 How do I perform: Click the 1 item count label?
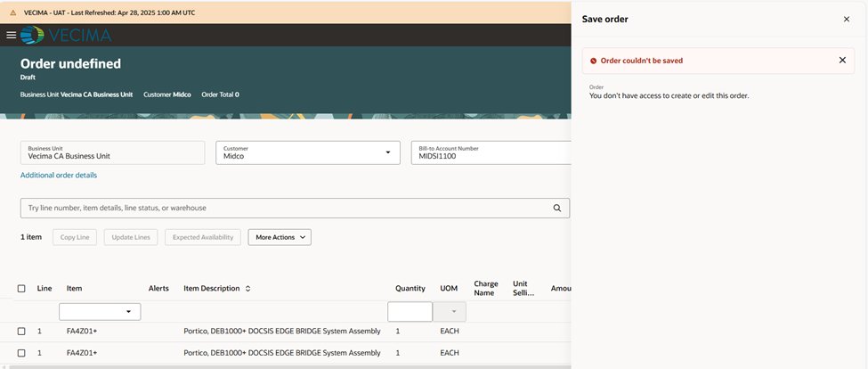click(x=31, y=237)
